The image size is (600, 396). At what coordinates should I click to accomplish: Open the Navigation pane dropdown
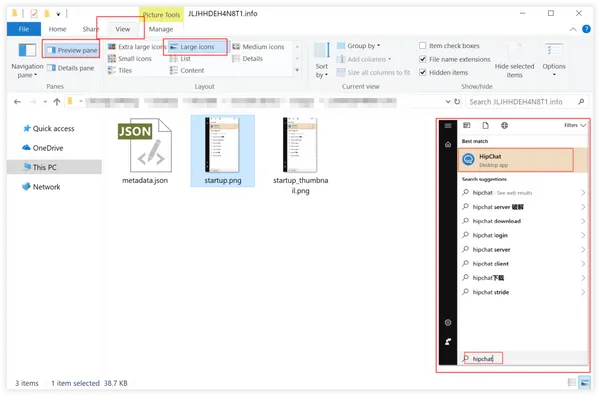(x=27, y=60)
